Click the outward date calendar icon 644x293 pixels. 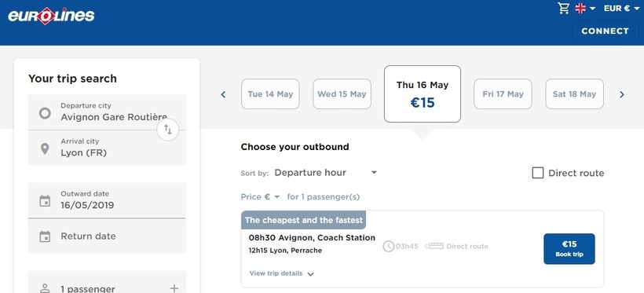tap(45, 200)
